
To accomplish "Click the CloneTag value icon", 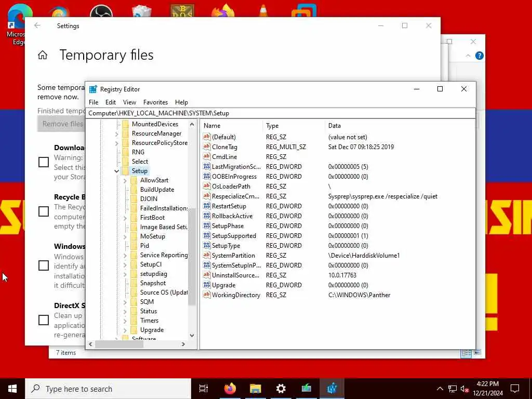I will click(x=207, y=147).
